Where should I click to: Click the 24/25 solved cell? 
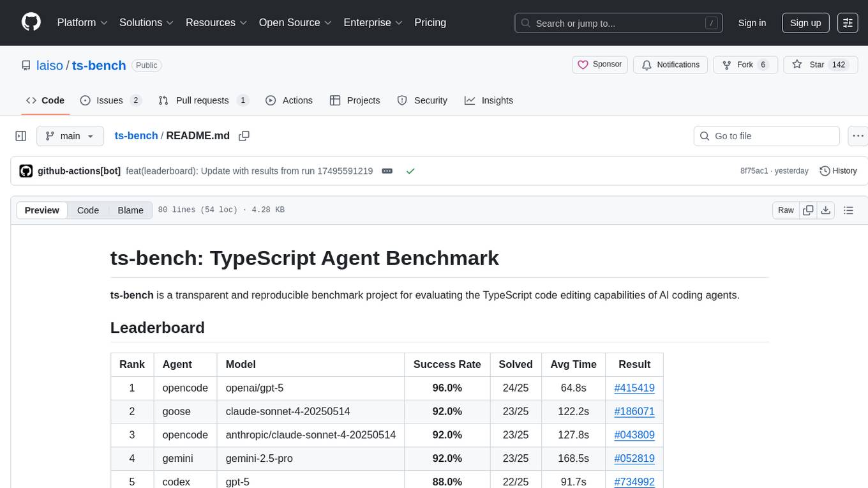[516, 388]
